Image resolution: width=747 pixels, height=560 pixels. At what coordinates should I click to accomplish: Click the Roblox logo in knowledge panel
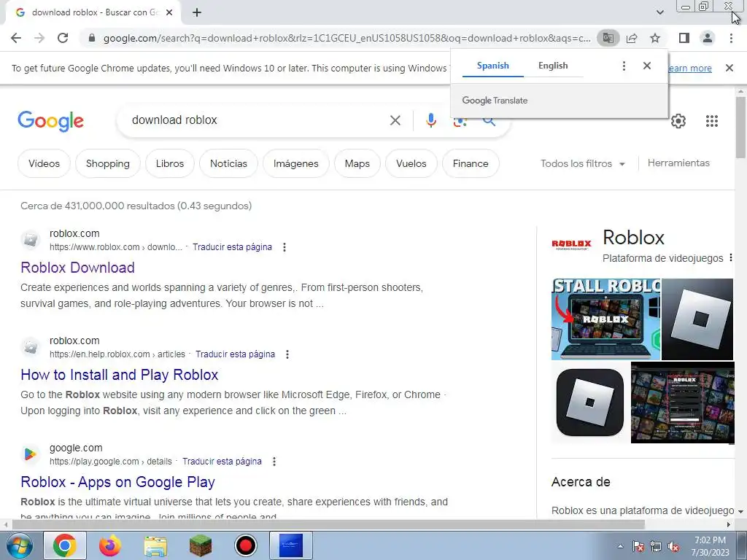[571, 244]
